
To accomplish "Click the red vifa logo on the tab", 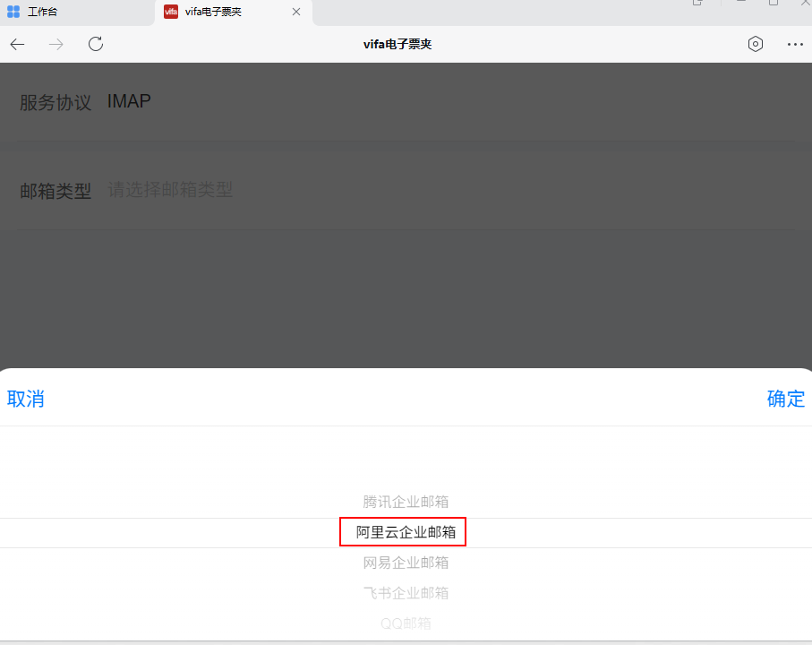I will (171, 12).
